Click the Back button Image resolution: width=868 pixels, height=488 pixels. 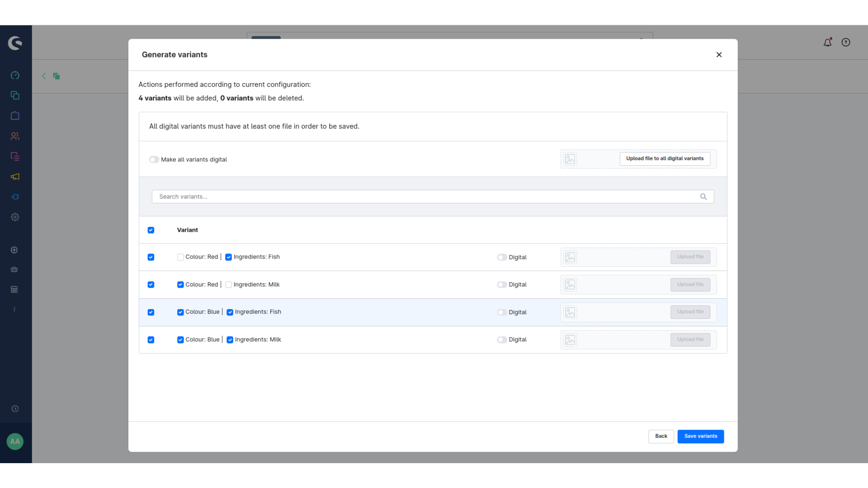(661, 436)
